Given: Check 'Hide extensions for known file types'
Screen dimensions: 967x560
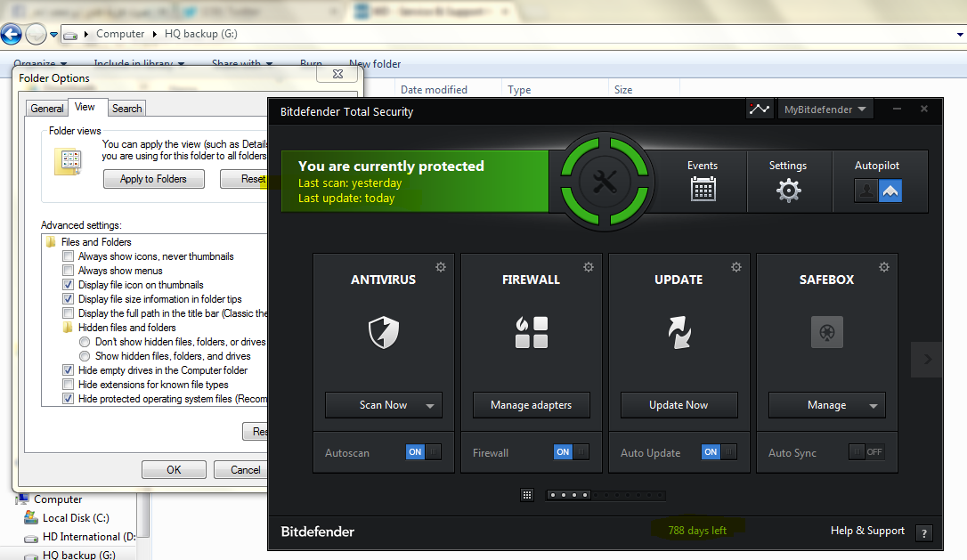Looking at the screenshot, I should click(x=68, y=385).
